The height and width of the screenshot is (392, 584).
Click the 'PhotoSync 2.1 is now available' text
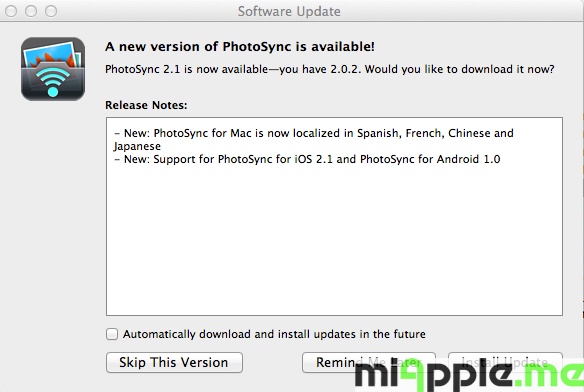click(x=330, y=69)
